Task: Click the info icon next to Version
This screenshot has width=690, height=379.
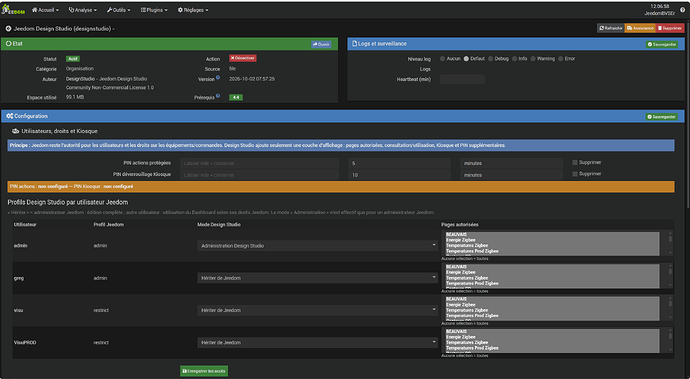Action: (x=218, y=77)
